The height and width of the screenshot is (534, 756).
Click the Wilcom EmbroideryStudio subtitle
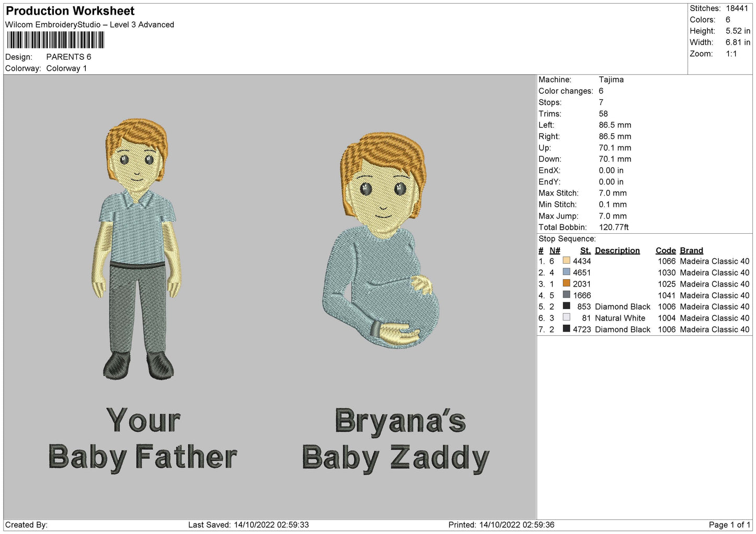[89, 25]
